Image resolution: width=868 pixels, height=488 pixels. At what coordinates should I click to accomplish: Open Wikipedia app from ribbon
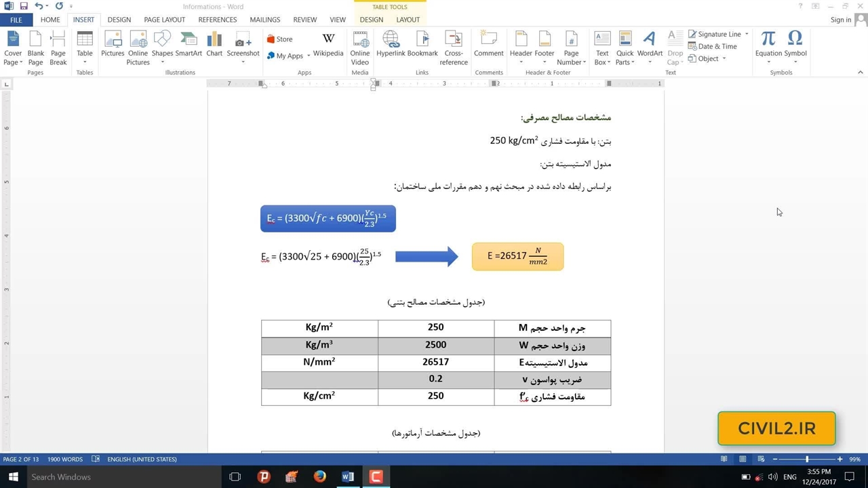point(328,45)
